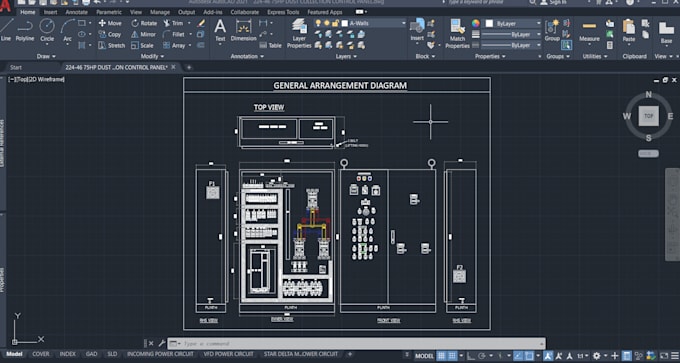Viewport: 680px width, 363px height.
Task: Click the Scale tool
Action: pos(142,45)
